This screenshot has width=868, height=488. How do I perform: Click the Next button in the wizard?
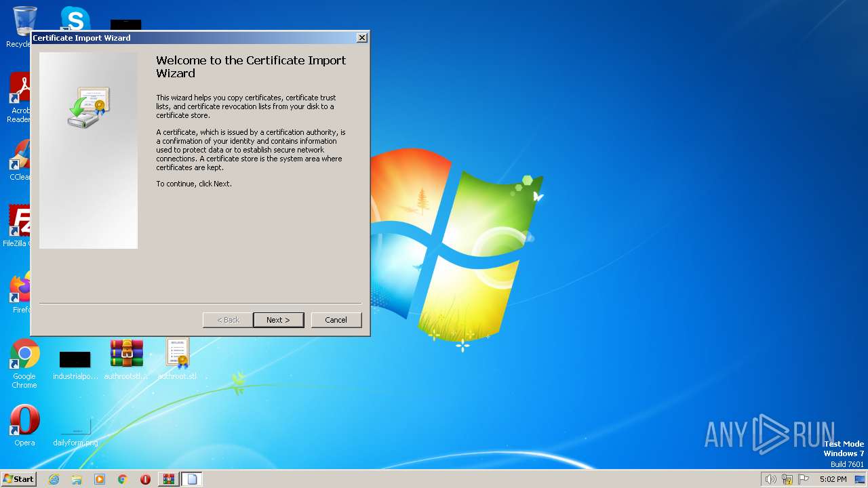pyautogui.click(x=278, y=320)
